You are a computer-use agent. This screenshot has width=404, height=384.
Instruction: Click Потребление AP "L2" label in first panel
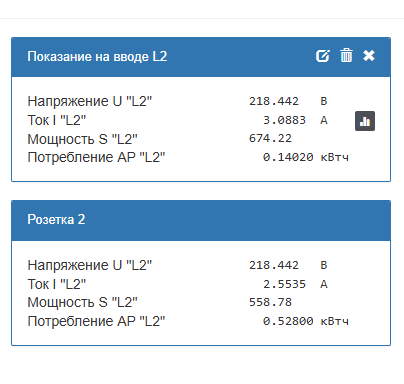pos(96,157)
